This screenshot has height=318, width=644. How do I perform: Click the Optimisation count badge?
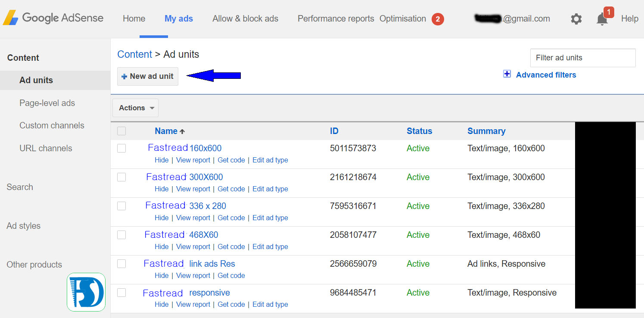point(438,19)
